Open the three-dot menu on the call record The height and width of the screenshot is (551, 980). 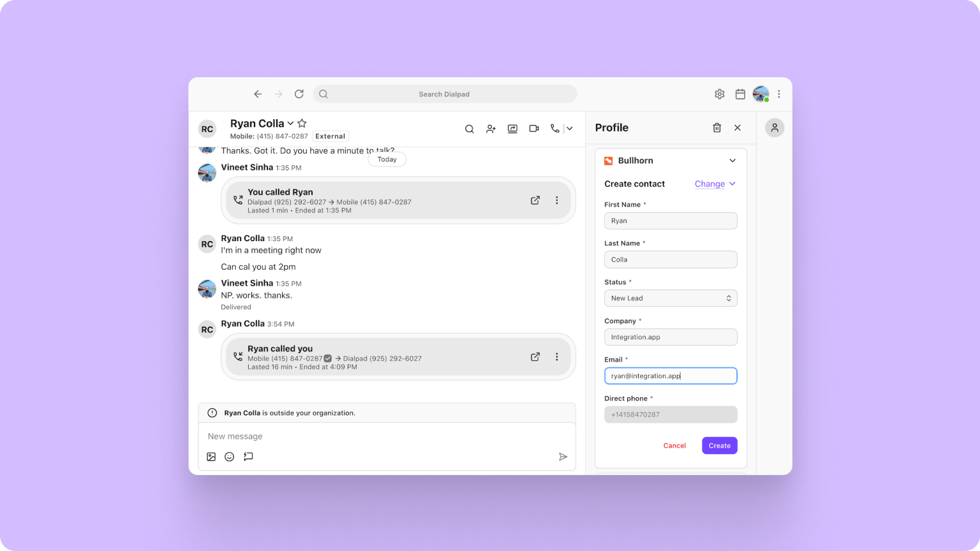click(x=557, y=200)
